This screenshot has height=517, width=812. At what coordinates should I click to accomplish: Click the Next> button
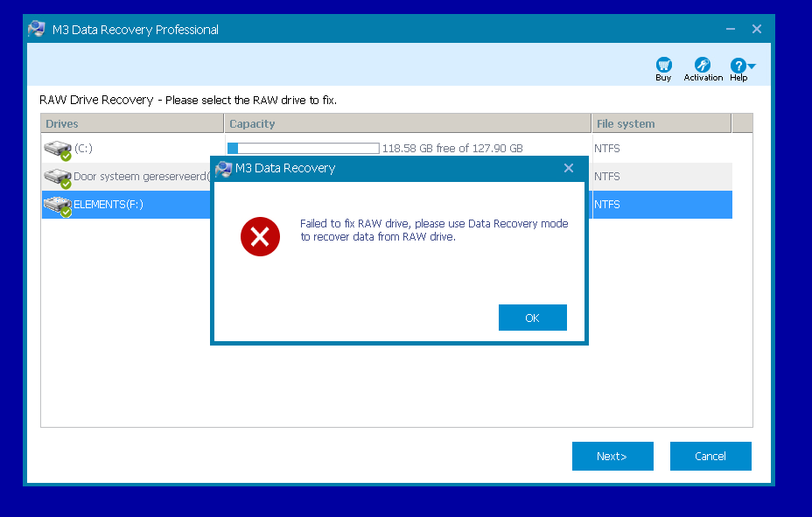[612, 456]
